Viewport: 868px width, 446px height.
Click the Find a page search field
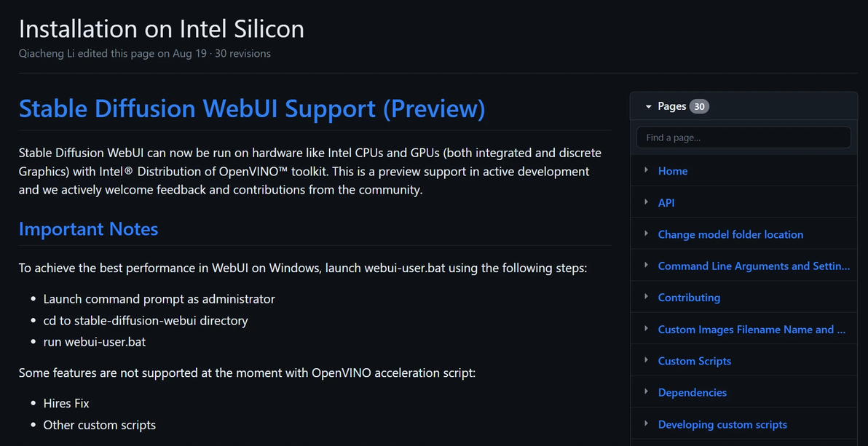(x=743, y=138)
